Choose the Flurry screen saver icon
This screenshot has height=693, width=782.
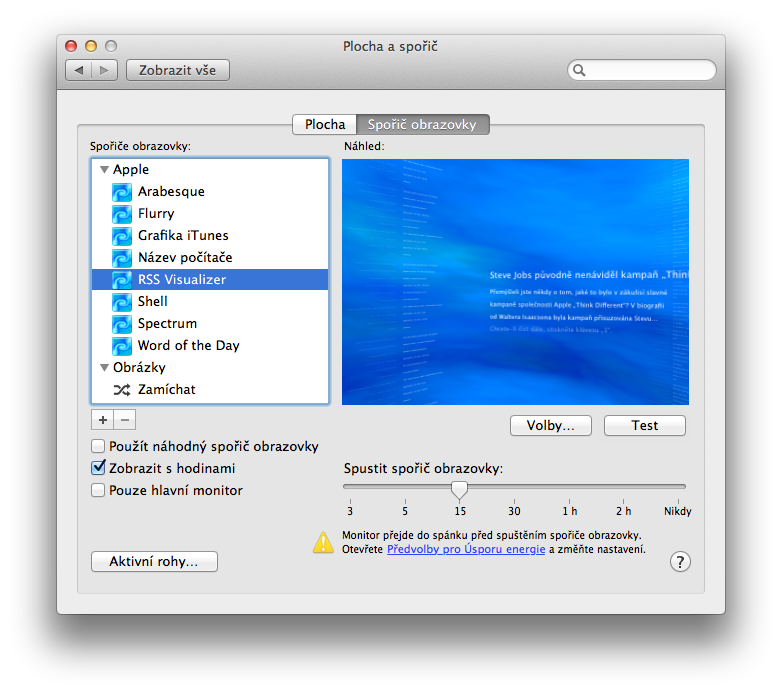(x=121, y=213)
